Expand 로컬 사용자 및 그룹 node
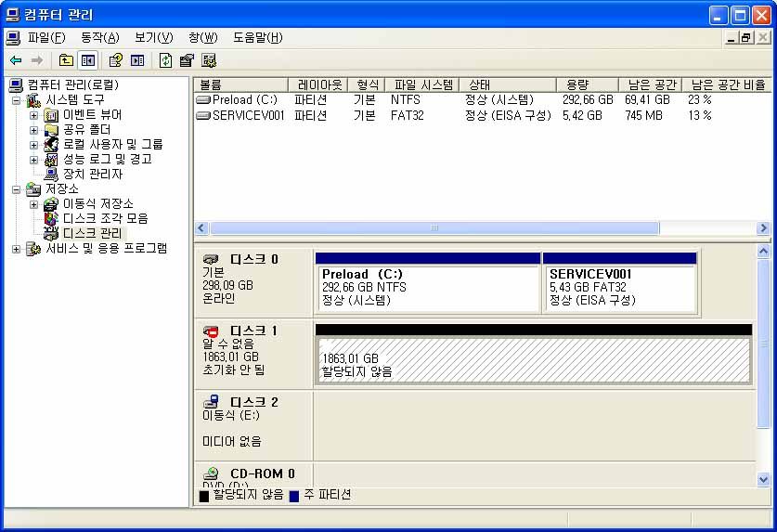This screenshot has width=777, height=532. [x=33, y=145]
